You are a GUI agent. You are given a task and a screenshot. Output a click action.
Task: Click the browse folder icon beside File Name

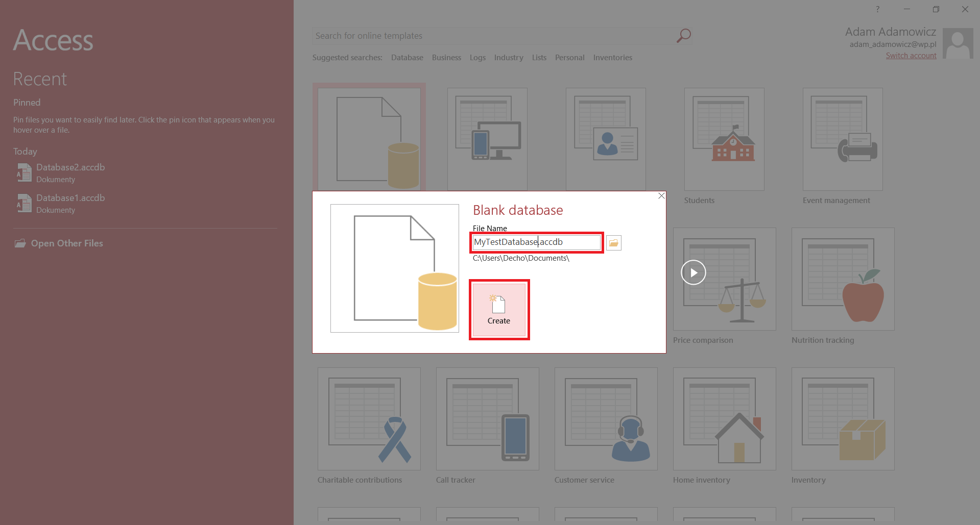tap(613, 243)
